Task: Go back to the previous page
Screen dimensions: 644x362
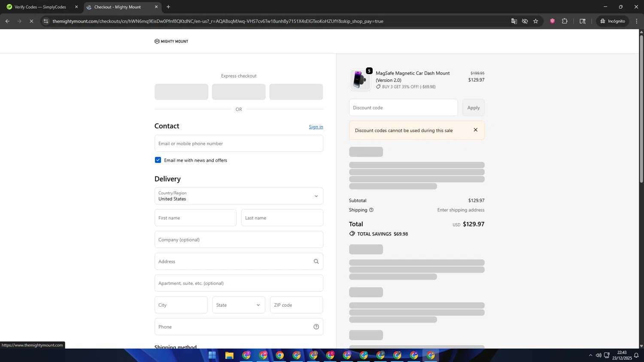Action: click(x=7, y=21)
